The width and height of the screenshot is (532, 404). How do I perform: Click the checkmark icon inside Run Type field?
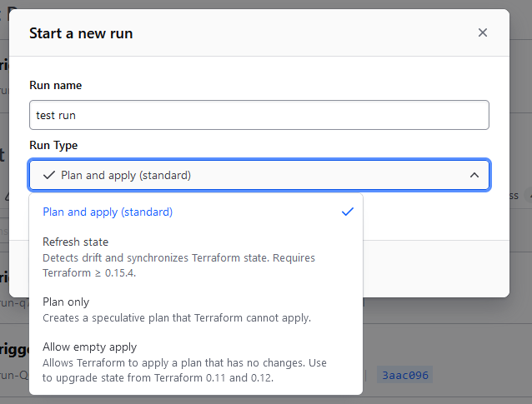coord(48,175)
